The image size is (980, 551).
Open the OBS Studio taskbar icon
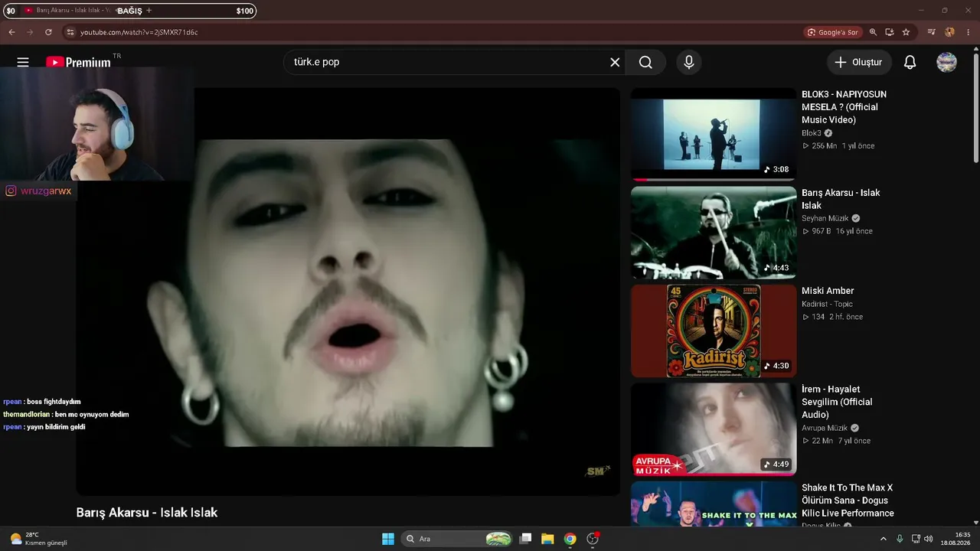click(592, 539)
